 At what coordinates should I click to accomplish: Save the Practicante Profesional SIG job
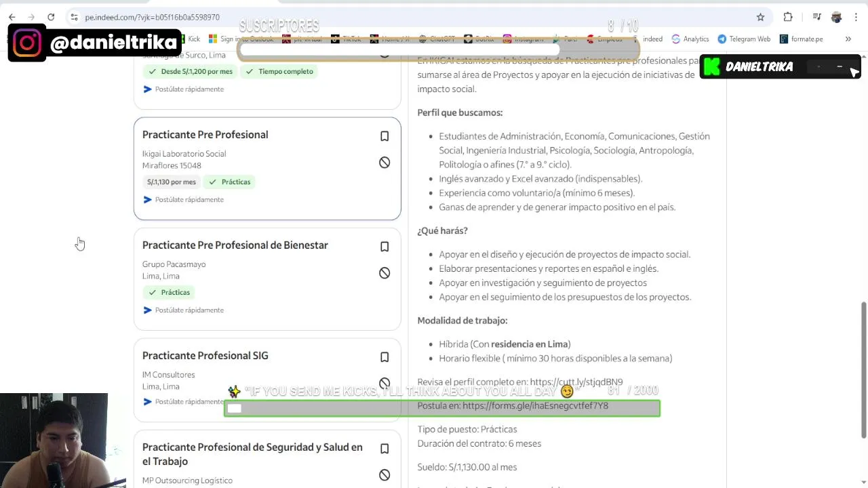(384, 357)
